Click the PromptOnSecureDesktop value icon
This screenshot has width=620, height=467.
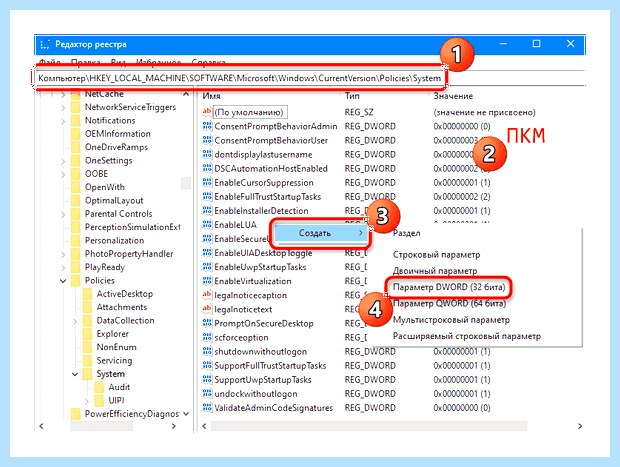(207, 323)
